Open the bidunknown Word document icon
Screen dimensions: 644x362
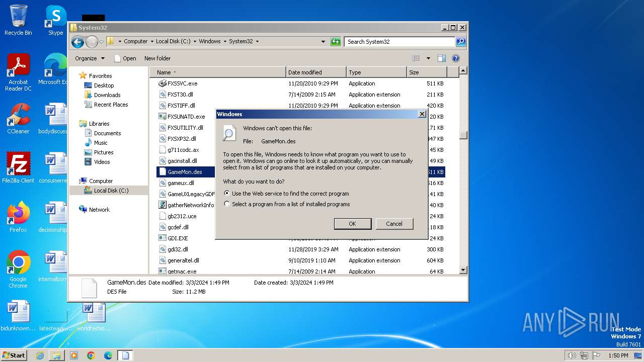18,316
